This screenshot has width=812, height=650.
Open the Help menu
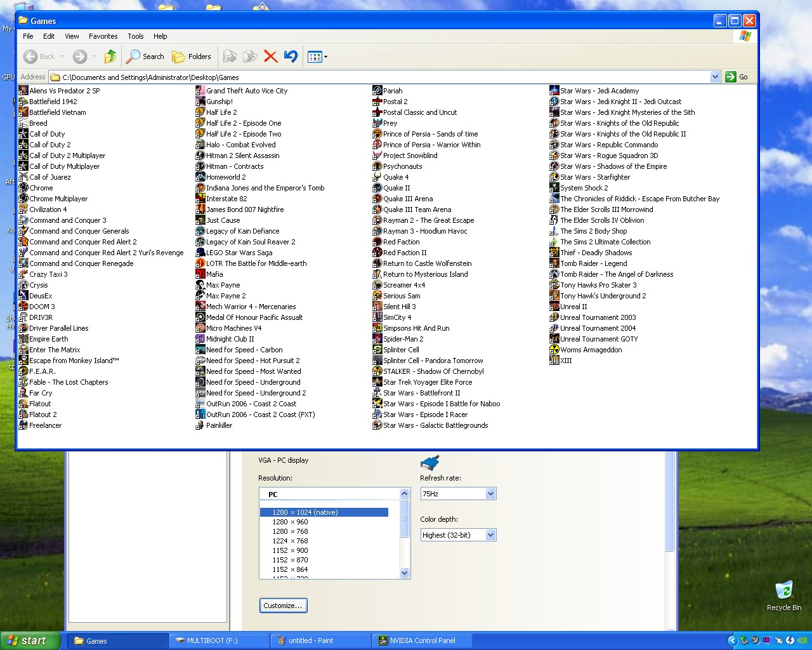pos(160,36)
